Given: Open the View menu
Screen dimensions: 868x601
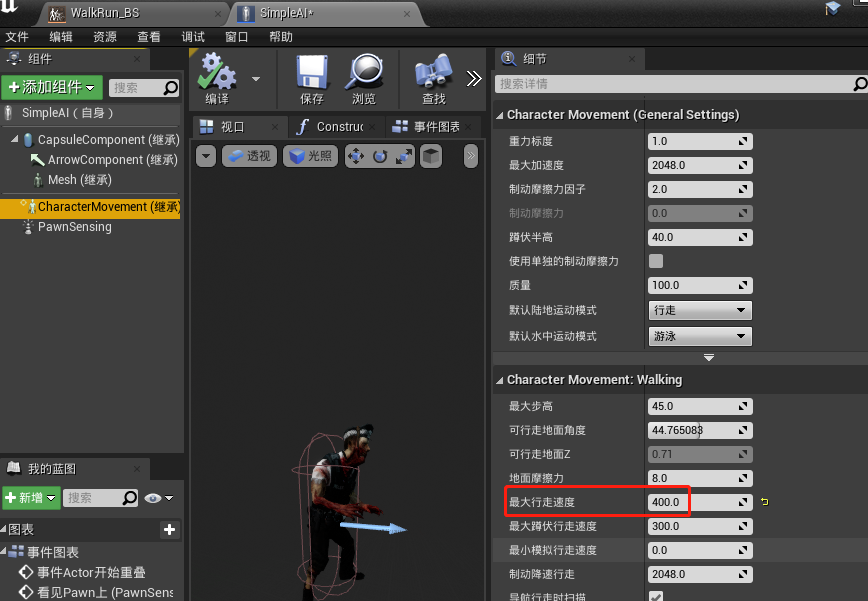Looking at the screenshot, I should 148,37.
